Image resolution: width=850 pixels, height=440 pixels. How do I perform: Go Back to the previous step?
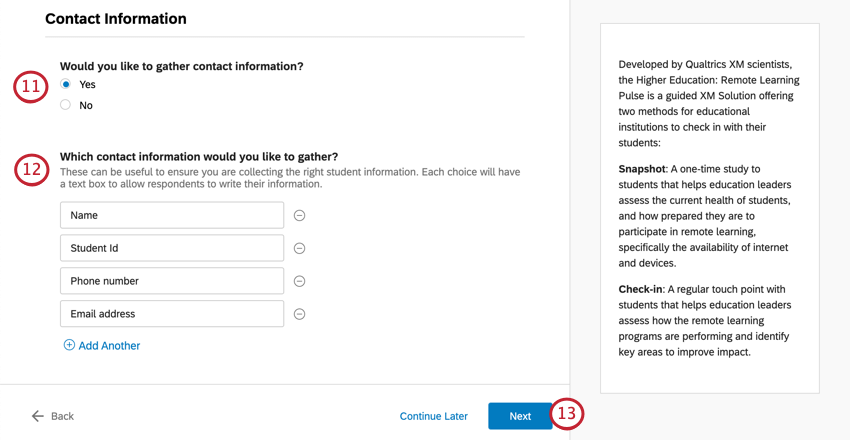pyautogui.click(x=62, y=416)
